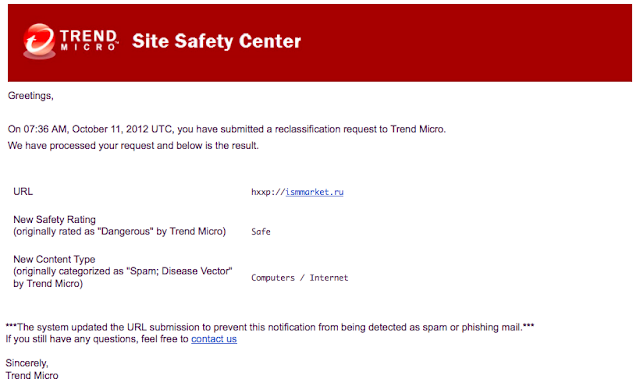640x386 pixels.
Task: Click the TREND MICRO wordmark in header
Action: tap(89, 40)
